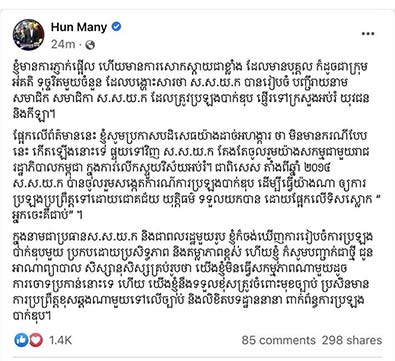This screenshot has width=395, height=361.
Task: Show the 298 shares list
Action: [x=352, y=340]
